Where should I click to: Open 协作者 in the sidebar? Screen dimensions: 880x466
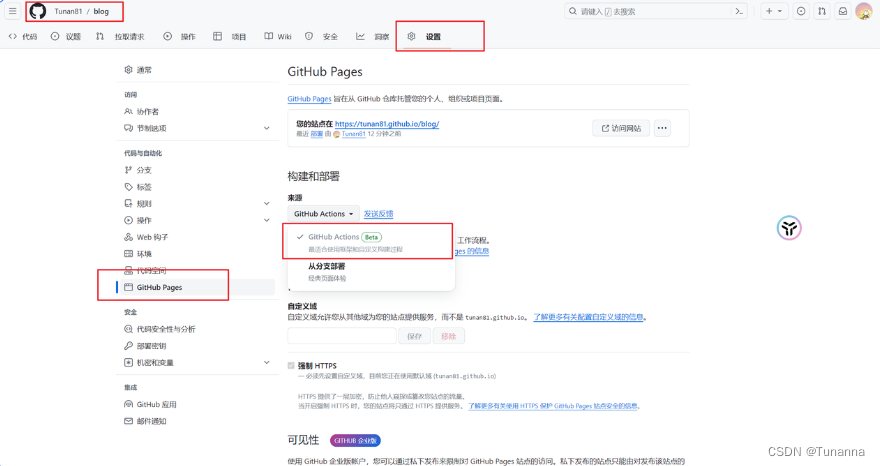tap(142, 111)
